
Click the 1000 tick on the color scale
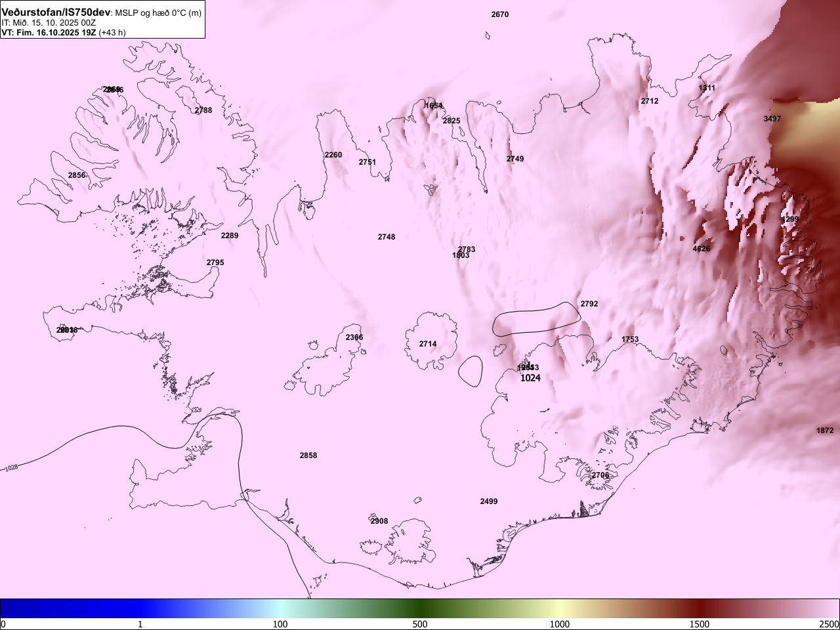click(560, 624)
